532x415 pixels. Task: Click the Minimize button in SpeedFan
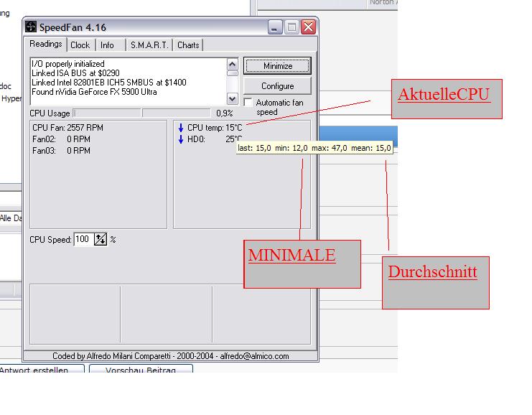coord(278,66)
